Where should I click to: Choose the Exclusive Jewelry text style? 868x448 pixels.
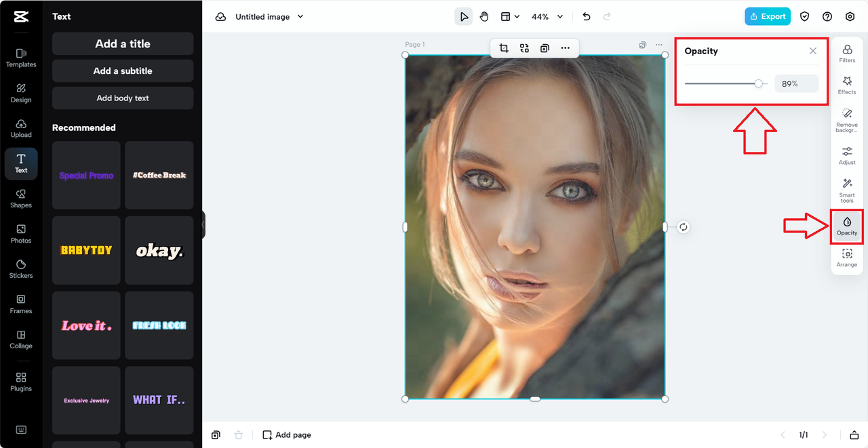click(x=86, y=401)
